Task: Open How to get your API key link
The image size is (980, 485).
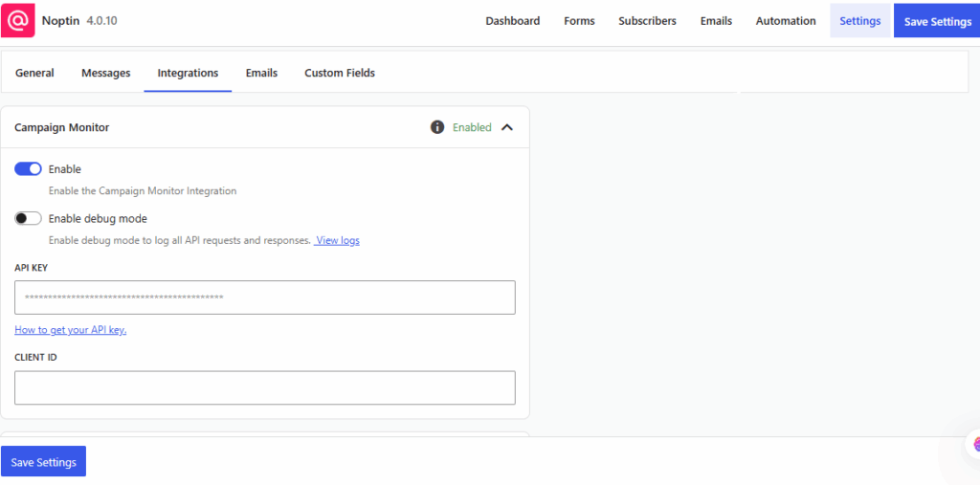Action: coord(71,330)
